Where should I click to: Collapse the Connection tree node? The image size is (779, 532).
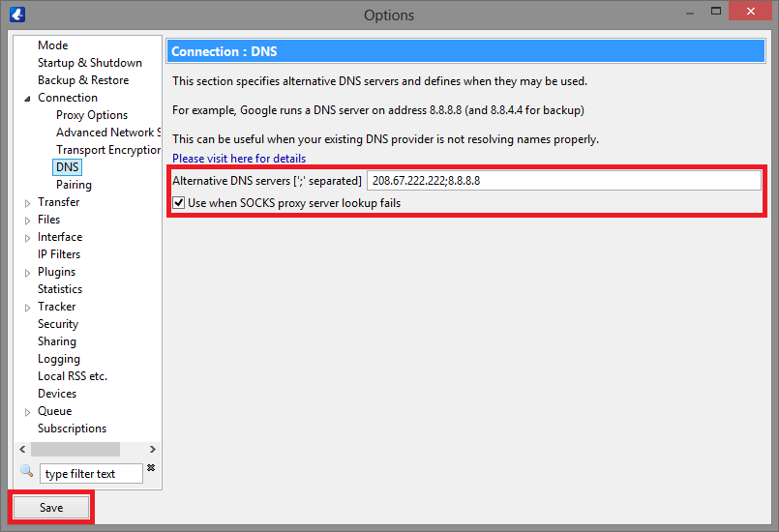(27, 98)
